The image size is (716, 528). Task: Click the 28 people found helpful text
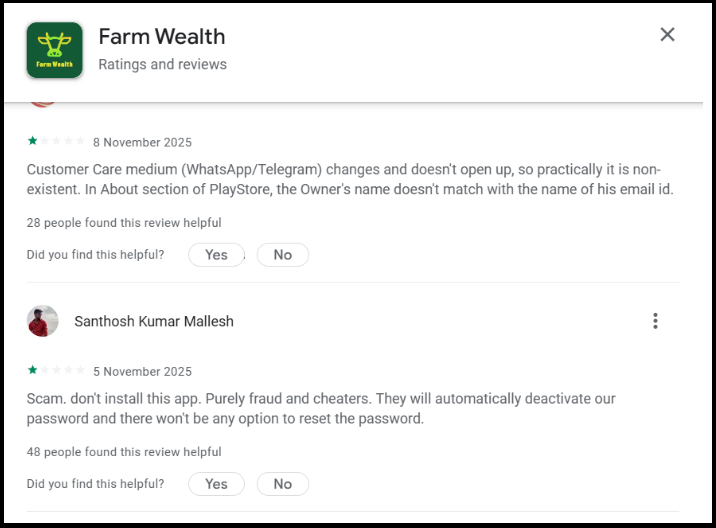(x=124, y=223)
